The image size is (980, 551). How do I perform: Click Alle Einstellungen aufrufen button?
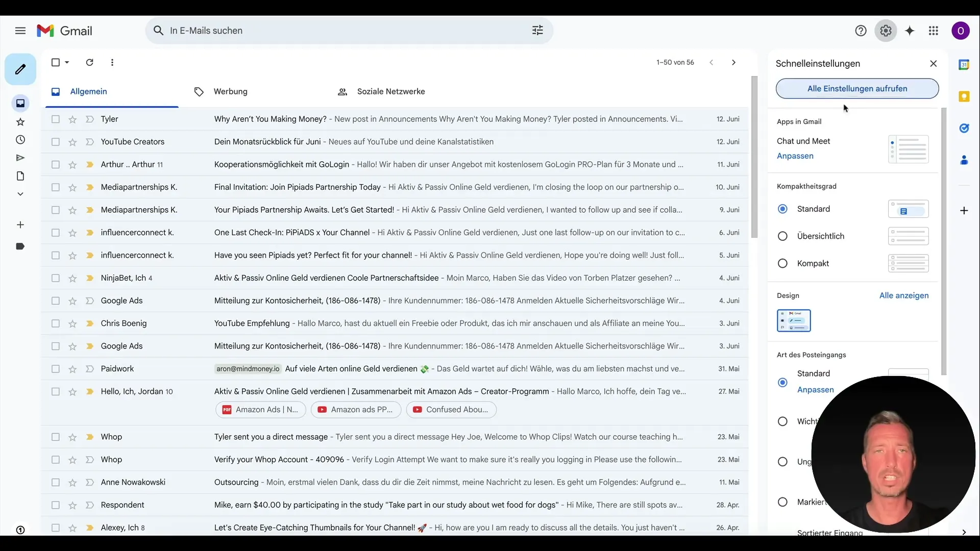856,88
